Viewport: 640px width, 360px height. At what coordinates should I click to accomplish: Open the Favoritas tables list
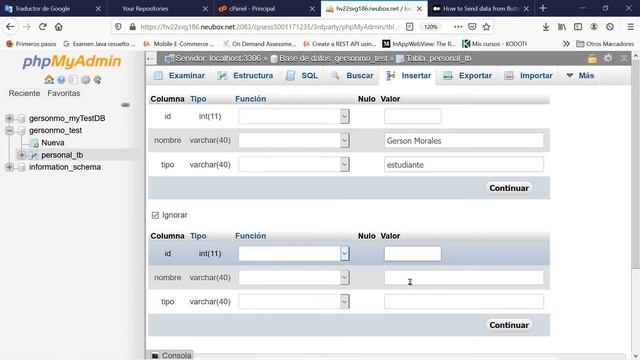click(x=64, y=93)
